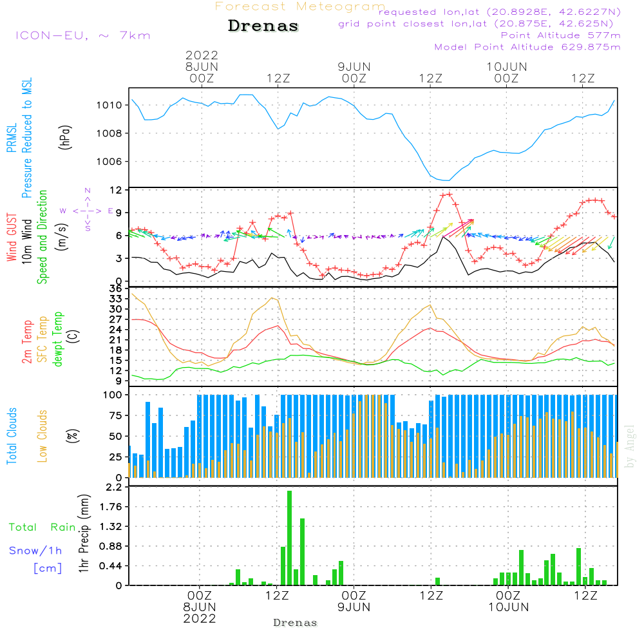
Task: Click the dewpt Temp axis label
Action: [57, 339]
